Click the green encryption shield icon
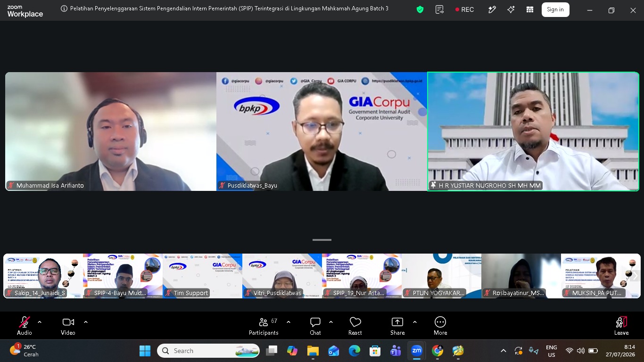644x362 pixels. click(420, 9)
